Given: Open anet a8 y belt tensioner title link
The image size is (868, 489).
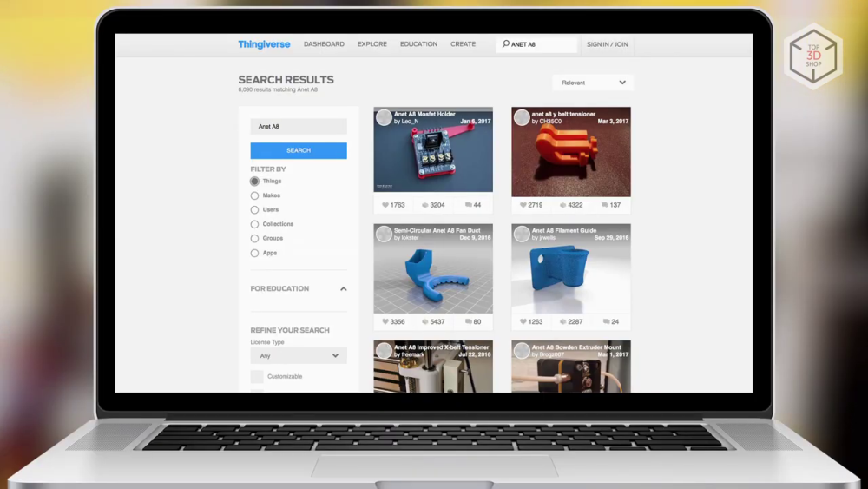Looking at the screenshot, I should 563,114.
